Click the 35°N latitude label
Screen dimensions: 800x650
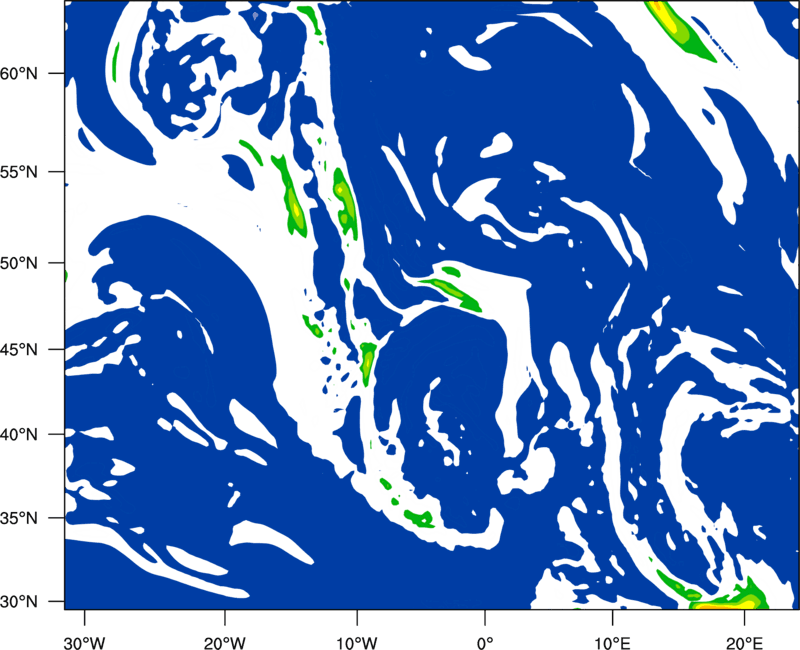(x=19, y=518)
